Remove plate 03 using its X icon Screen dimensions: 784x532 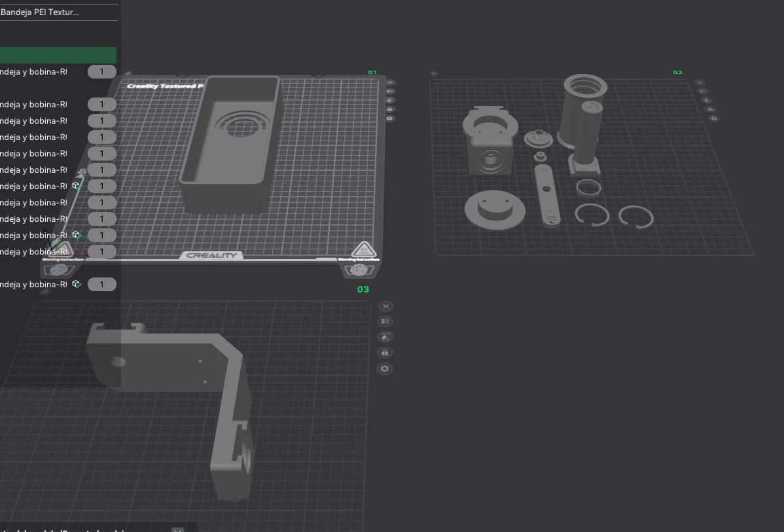[385, 306]
